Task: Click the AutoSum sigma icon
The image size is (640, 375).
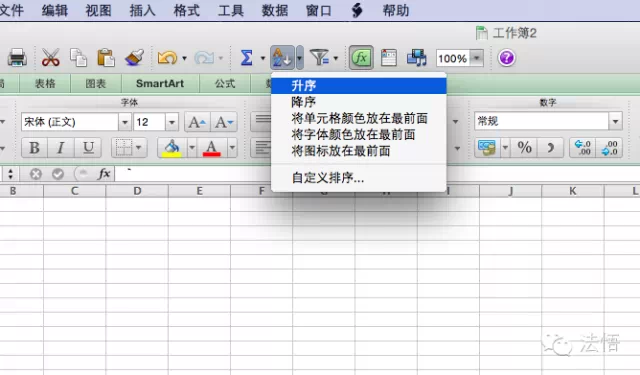Action: click(247, 58)
